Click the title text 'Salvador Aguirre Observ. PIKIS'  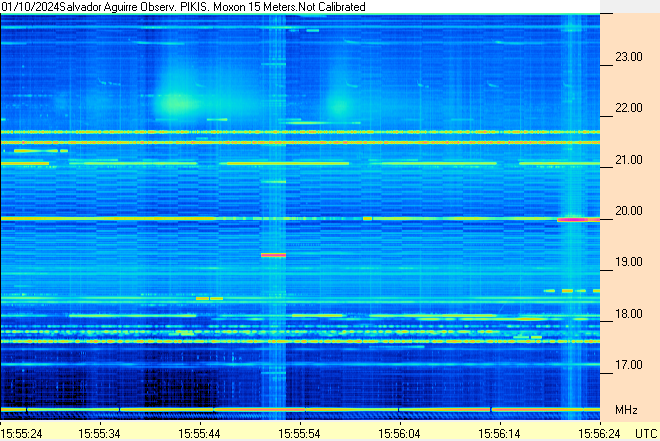[x=134, y=7]
